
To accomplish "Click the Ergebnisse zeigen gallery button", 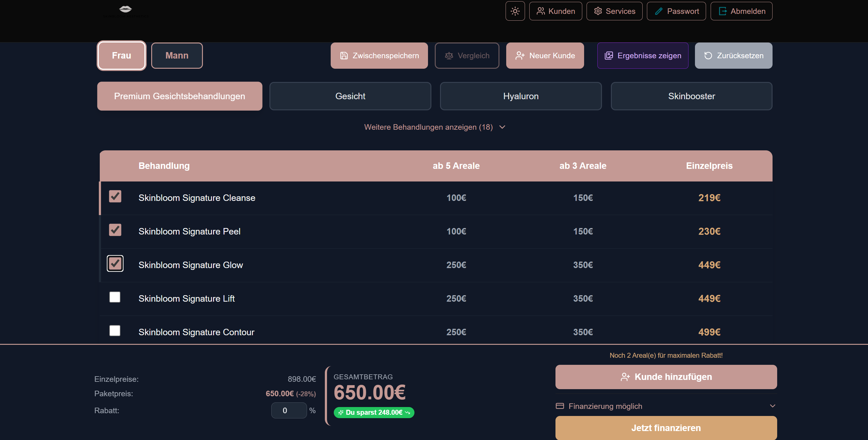I will click(x=642, y=56).
